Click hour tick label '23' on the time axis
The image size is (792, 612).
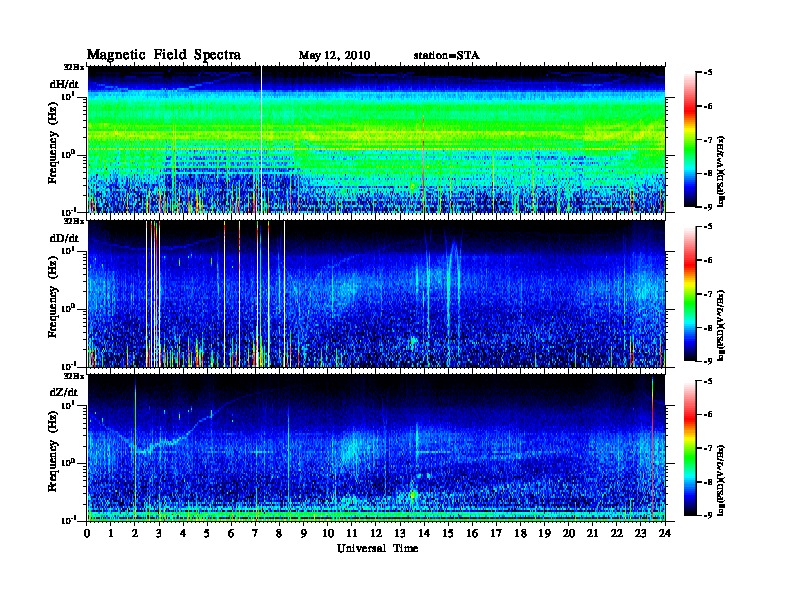pyautogui.click(x=641, y=533)
